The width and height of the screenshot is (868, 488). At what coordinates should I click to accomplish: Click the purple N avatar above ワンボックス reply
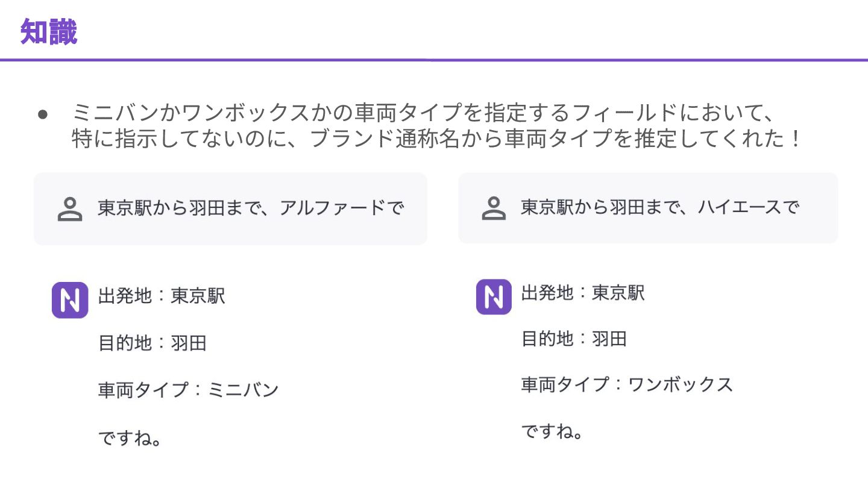click(494, 296)
